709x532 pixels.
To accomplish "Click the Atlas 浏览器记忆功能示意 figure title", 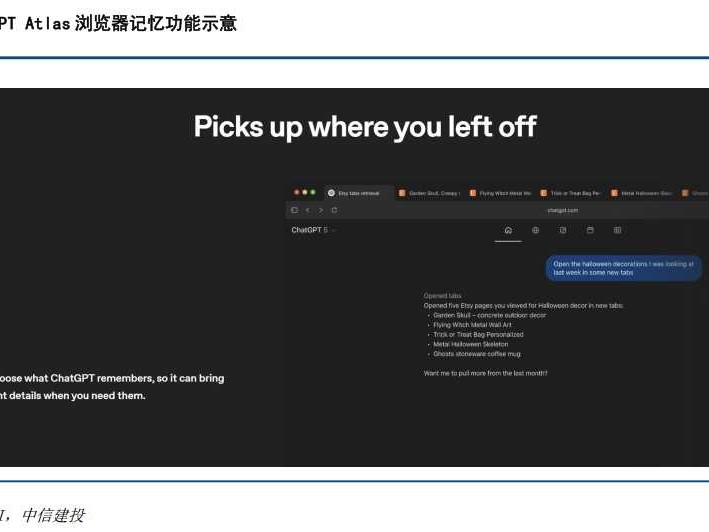I will click(131, 24).
